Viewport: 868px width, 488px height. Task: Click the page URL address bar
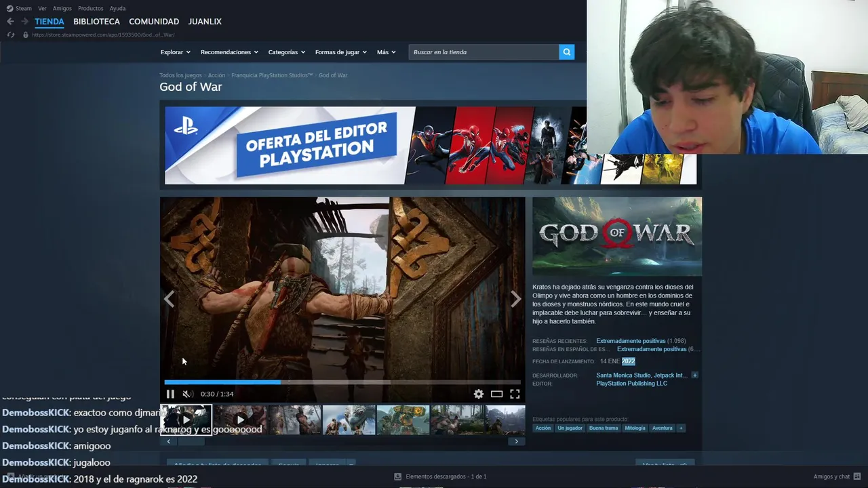[103, 35]
